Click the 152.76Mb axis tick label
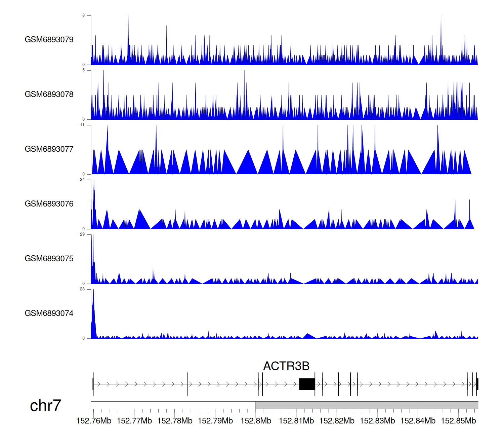 tap(94, 421)
